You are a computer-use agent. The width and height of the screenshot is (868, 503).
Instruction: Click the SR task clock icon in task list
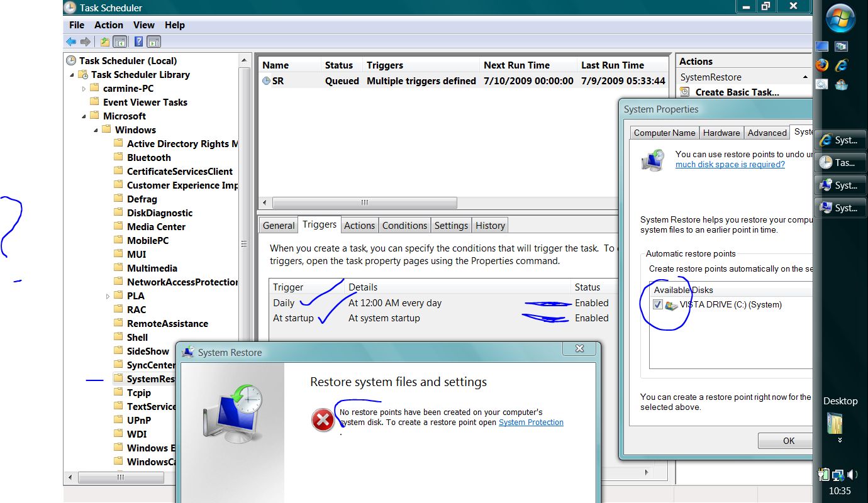pyautogui.click(x=266, y=81)
